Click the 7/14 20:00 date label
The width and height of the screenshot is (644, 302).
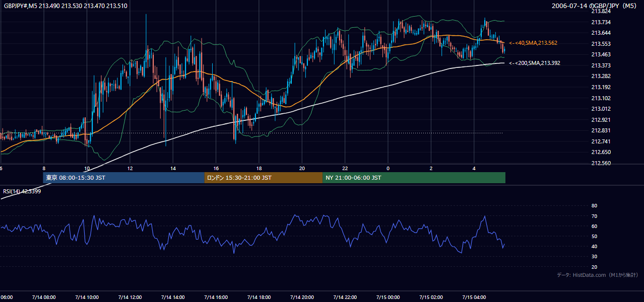tap(302, 297)
